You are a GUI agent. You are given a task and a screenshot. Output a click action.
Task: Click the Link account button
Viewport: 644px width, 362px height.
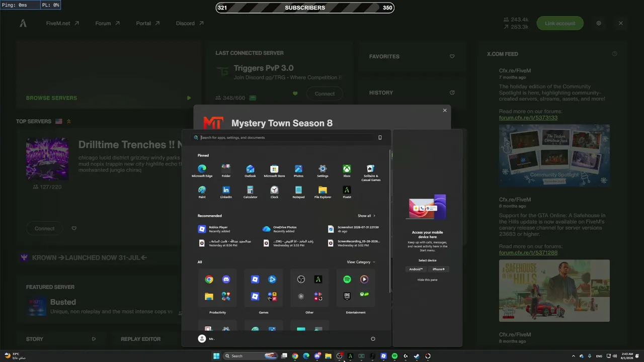[x=560, y=23]
